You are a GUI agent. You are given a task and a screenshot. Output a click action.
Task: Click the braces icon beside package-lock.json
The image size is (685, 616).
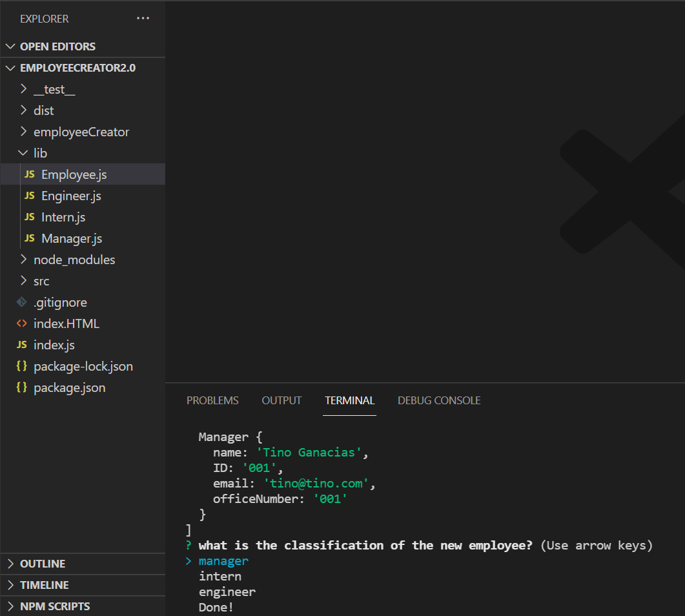[x=21, y=366]
